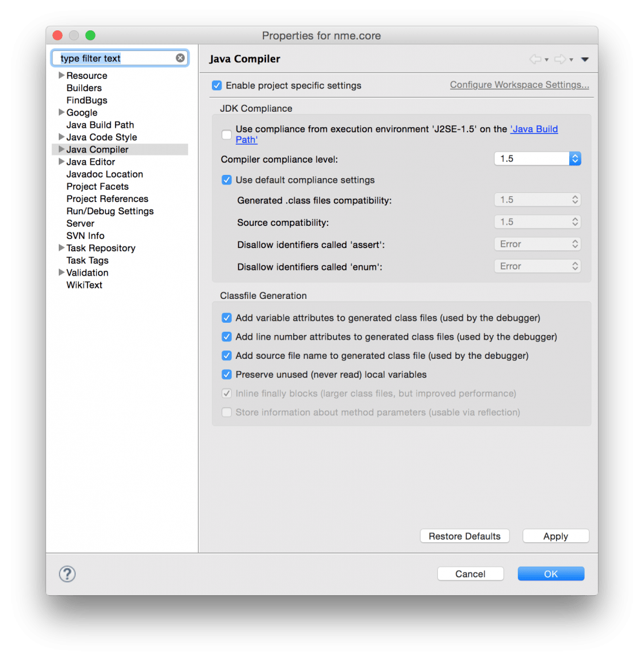644x661 pixels.
Task: Select Java Build Path in the sidebar
Action: pos(99,125)
